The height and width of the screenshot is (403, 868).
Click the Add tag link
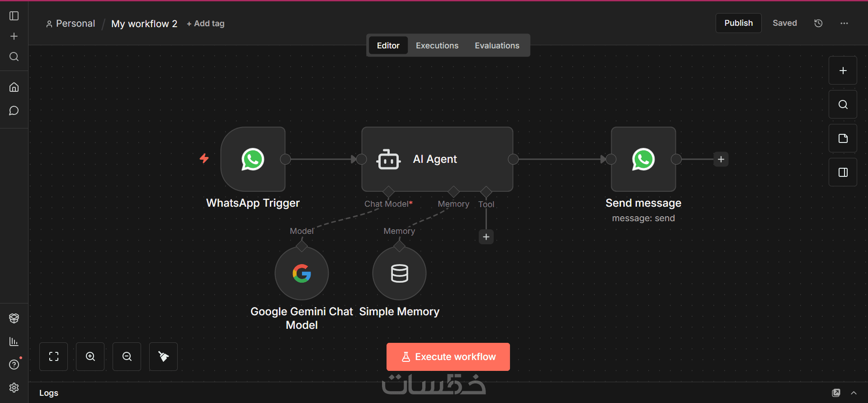point(206,24)
